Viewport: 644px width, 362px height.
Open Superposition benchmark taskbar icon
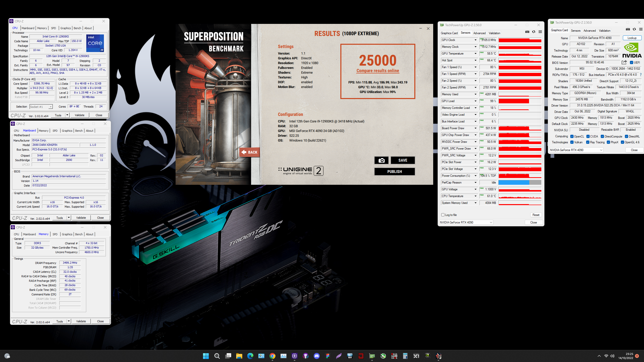coord(438,356)
